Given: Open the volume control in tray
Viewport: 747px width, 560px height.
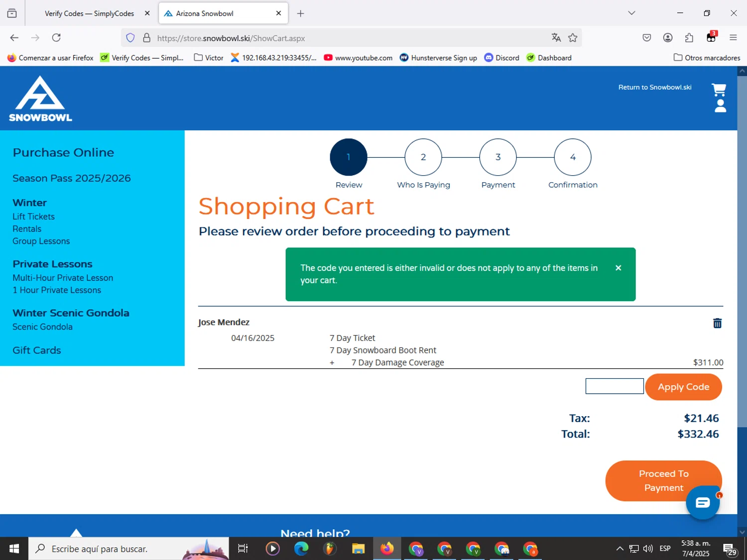Looking at the screenshot, I should tap(648, 549).
